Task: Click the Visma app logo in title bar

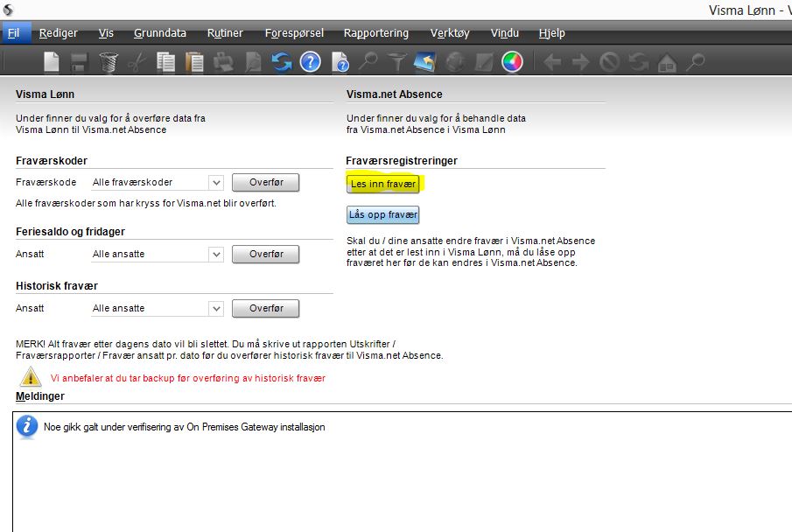Action: (x=8, y=10)
